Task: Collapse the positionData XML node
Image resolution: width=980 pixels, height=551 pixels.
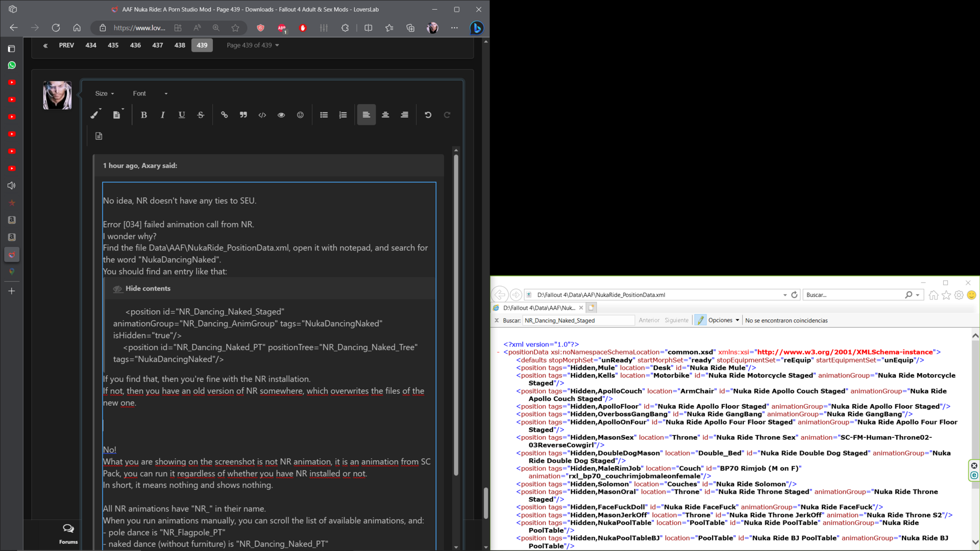Action: click(498, 352)
